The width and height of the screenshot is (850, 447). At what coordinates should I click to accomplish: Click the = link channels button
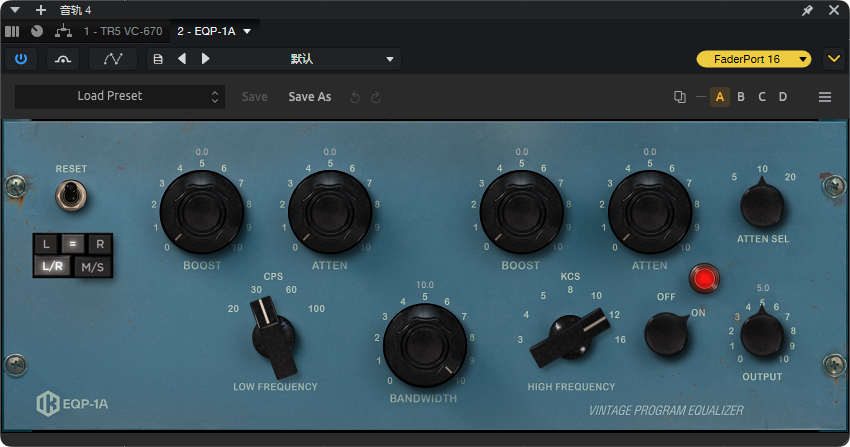coord(73,244)
